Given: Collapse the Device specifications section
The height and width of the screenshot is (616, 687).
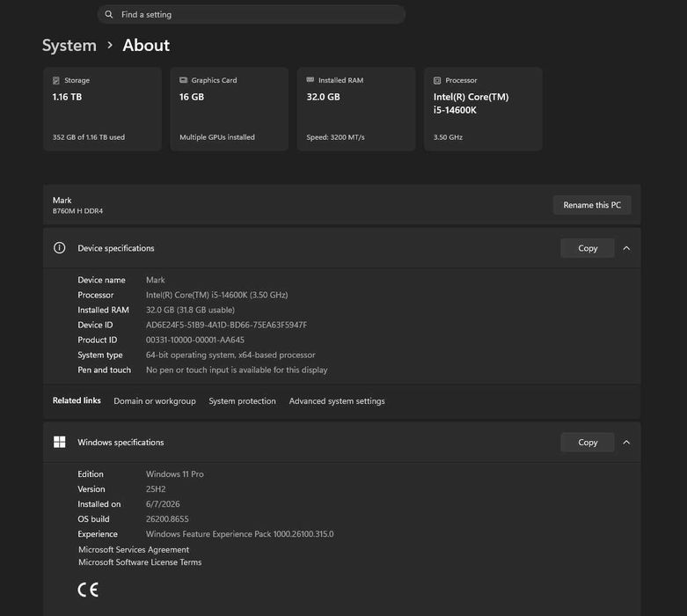Looking at the screenshot, I should (626, 248).
